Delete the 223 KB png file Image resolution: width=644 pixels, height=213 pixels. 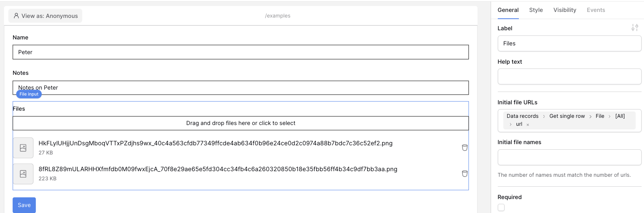pyautogui.click(x=464, y=174)
